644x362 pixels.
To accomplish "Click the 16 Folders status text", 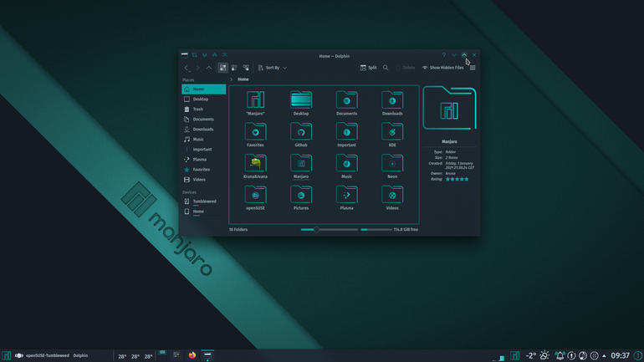I will click(238, 230).
